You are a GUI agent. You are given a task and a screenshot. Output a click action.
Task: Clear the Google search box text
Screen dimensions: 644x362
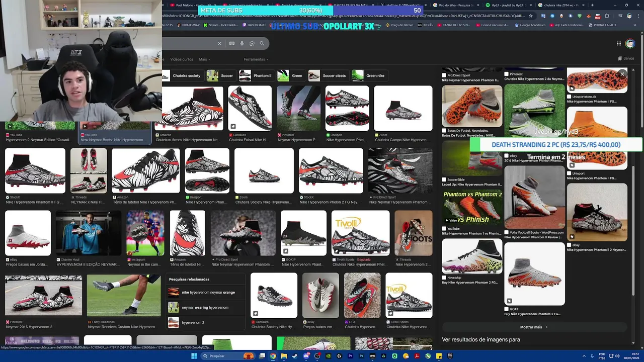(x=219, y=44)
